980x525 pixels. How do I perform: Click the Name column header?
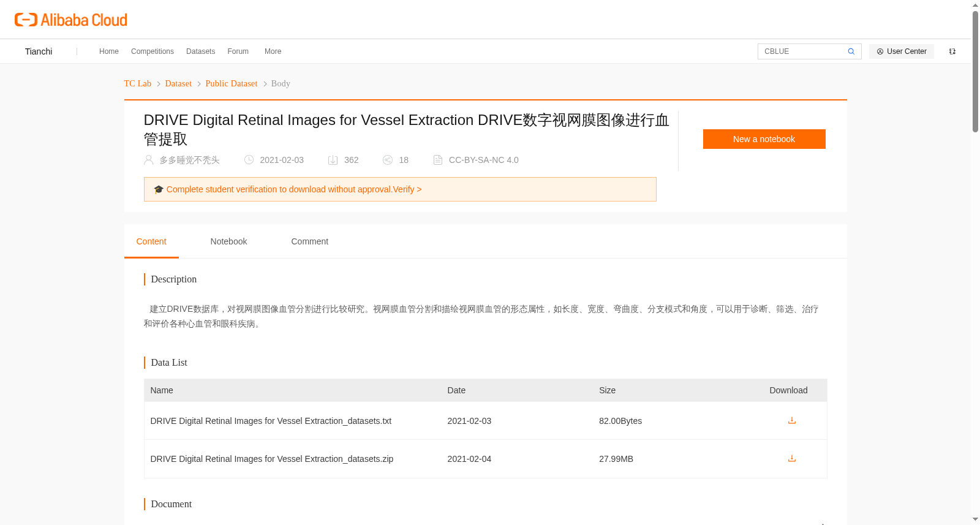click(x=162, y=390)
